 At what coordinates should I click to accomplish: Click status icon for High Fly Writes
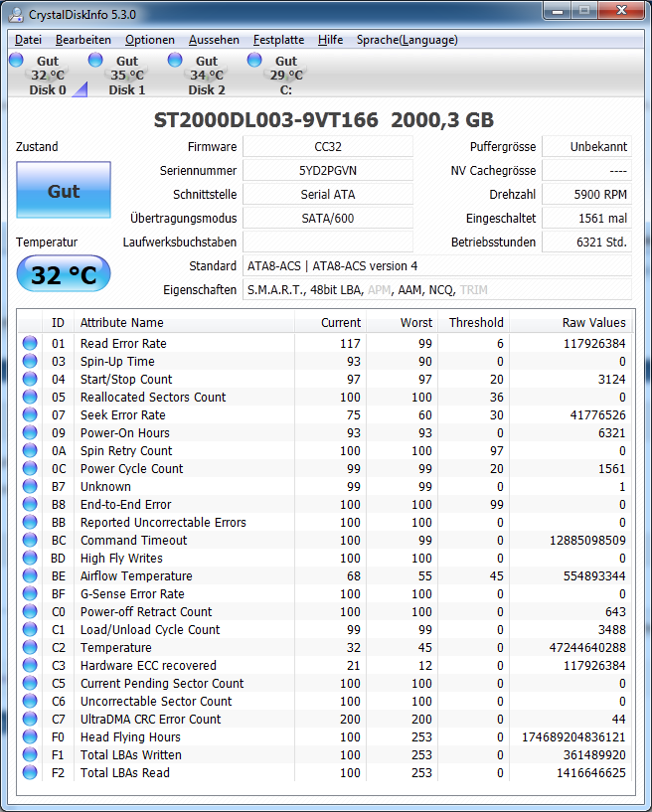click(30, 558)
